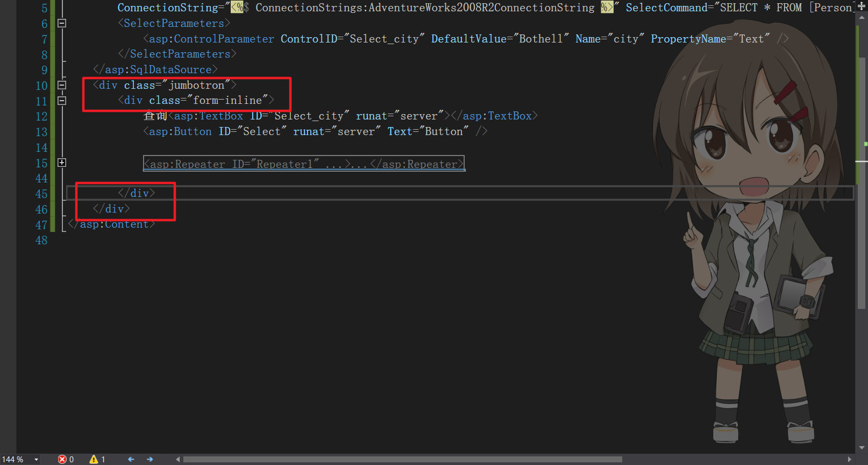
Task: Click the closing SelectParameters tag on line 8
Action: (x=177, y=54)
